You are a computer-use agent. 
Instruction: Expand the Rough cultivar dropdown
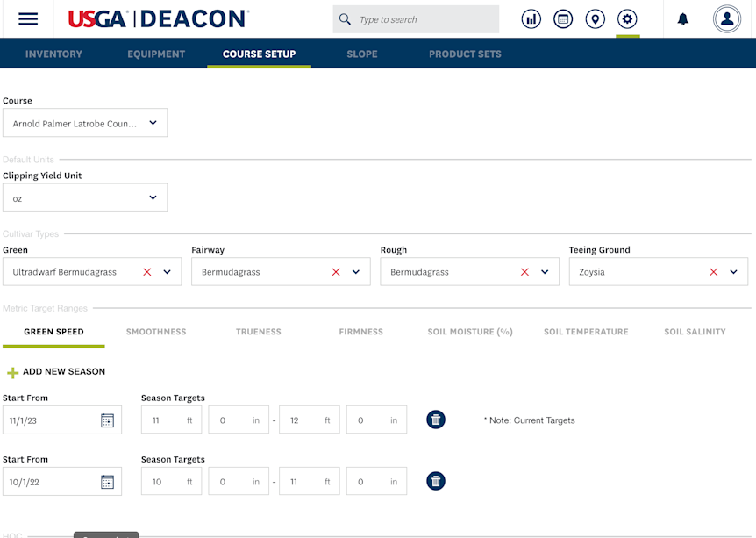[544, 272]
